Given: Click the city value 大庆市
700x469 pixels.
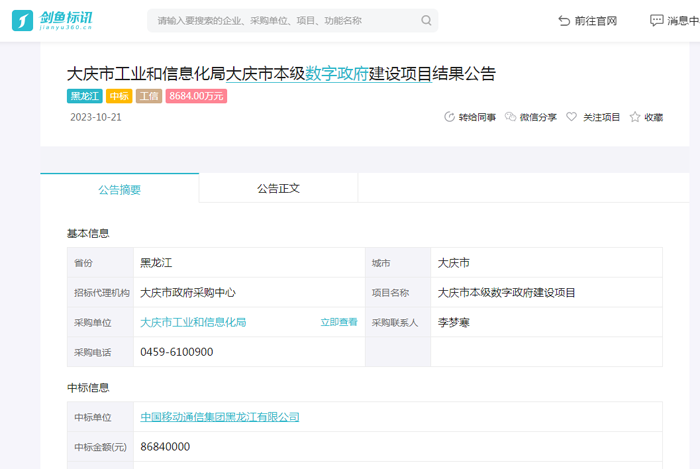Looking at the screenshot, I should click(x=454, y=263).
